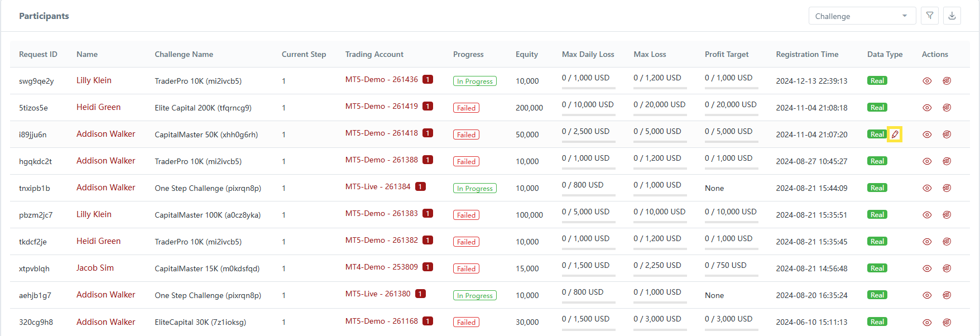Viewport: 980px width, 336px height.
Task: Click the filter funnel icon
Action: click(930, 16)
